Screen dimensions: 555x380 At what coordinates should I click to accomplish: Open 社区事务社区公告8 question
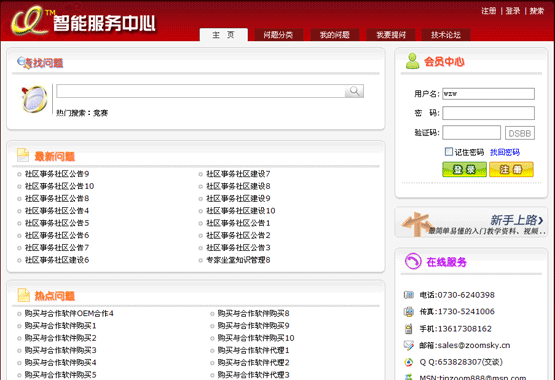57,198
